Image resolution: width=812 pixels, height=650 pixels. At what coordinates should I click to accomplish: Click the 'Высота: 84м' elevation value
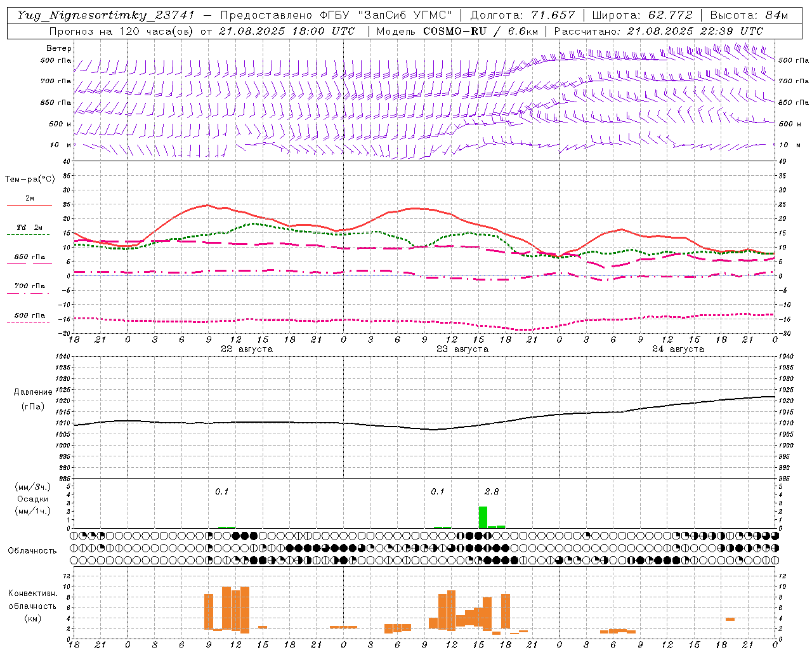click(749, 15)
